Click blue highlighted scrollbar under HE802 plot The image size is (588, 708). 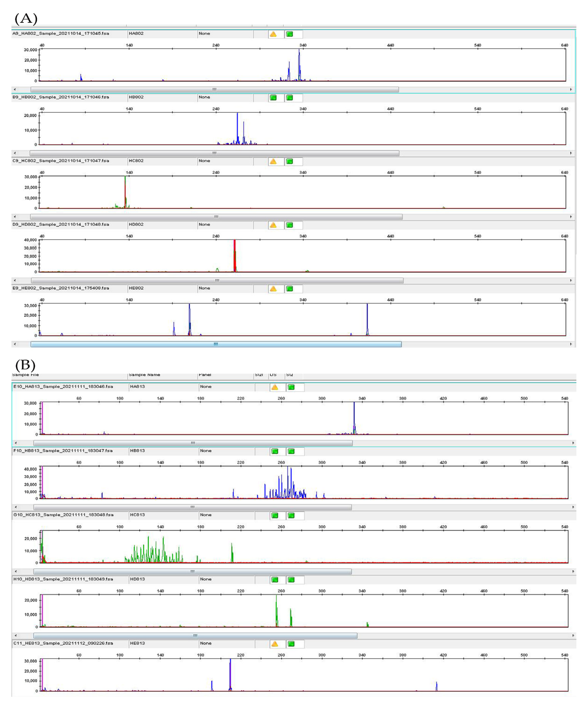tap(216, 344)
